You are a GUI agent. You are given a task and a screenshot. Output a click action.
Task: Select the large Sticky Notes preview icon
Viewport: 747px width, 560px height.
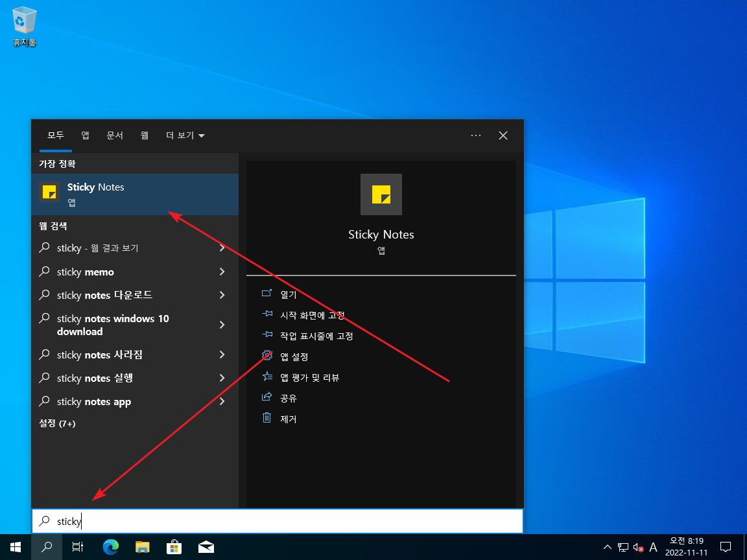381,194
